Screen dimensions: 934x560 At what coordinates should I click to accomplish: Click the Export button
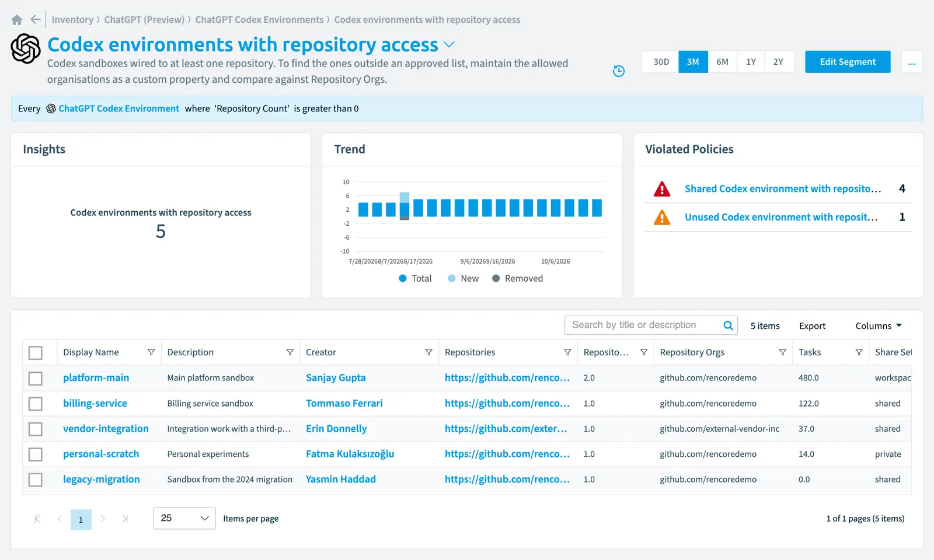coord(812,325)
